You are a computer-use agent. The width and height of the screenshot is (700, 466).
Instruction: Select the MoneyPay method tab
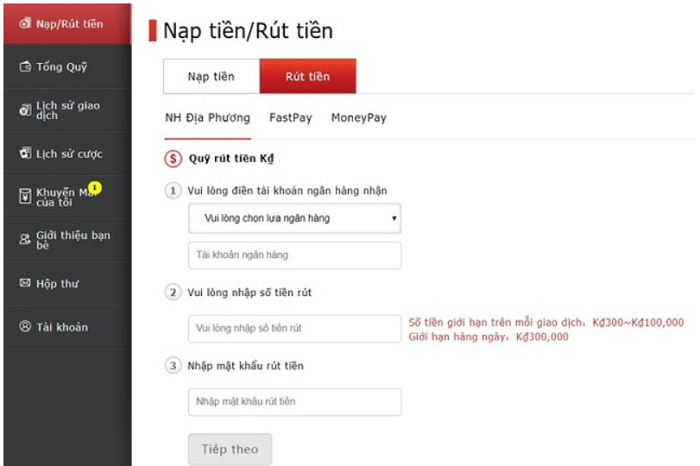click(359, 118)
